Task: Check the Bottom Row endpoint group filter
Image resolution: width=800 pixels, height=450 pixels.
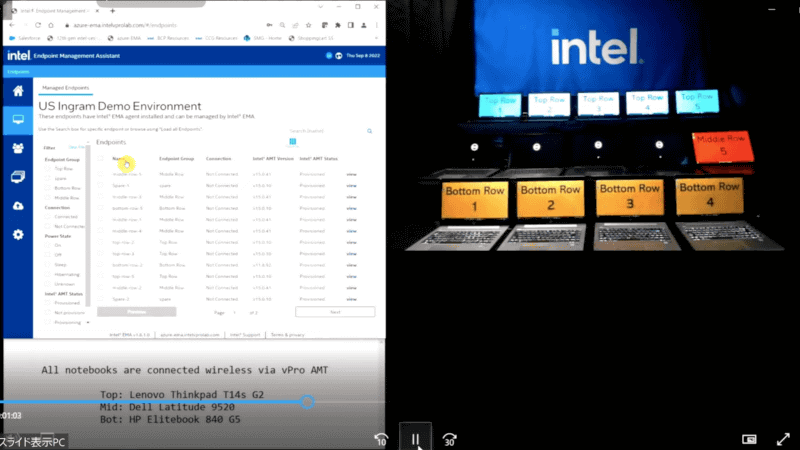Action: [47, 188]
